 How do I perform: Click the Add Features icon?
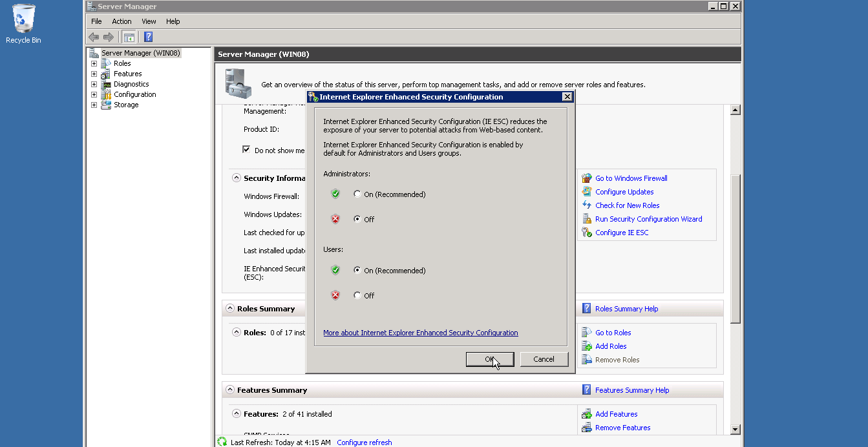click(x=587, y=414)
